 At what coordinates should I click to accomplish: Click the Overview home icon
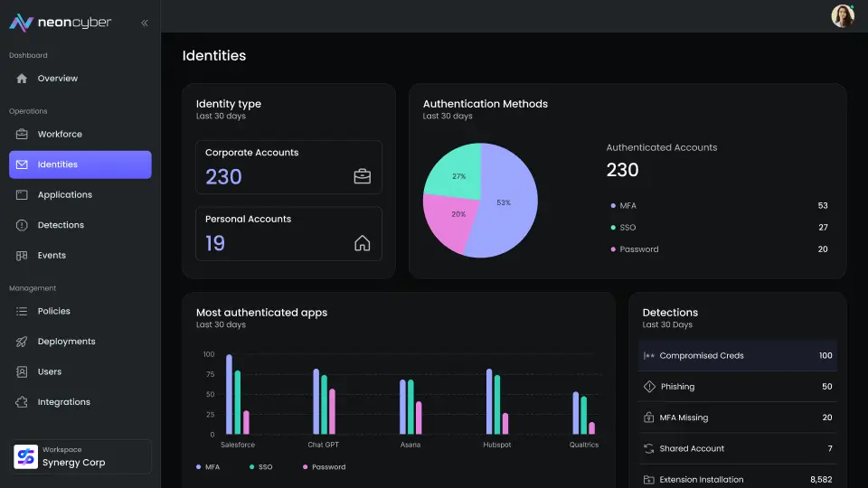[x=22, y=79]
